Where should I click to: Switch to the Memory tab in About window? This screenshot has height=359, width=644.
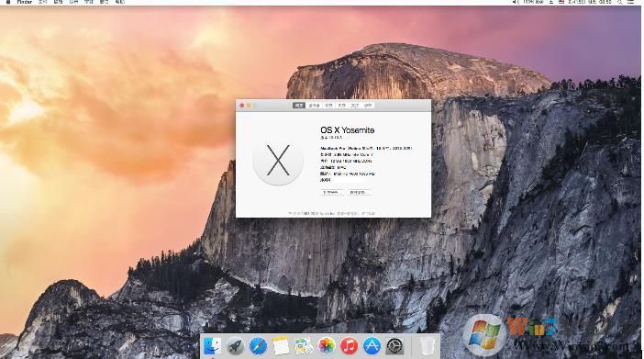click(341, 106)
